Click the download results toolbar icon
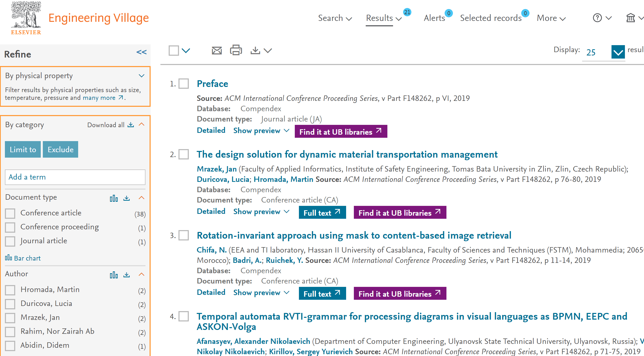644x356 pixels. (x=255, y=51)
